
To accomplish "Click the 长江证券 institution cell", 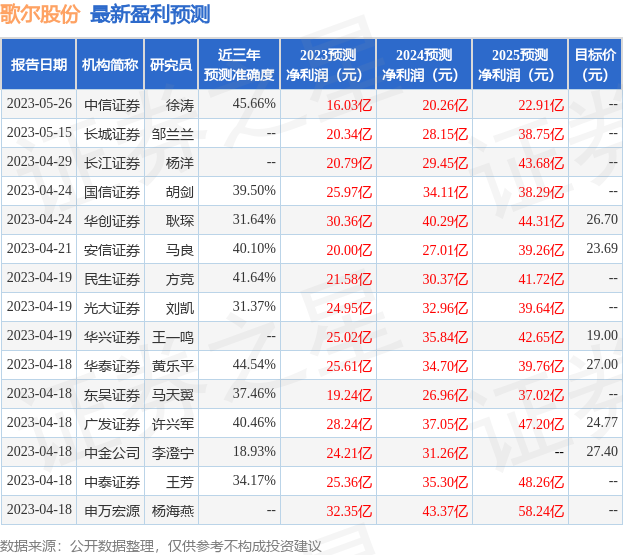I will (112, 163).
